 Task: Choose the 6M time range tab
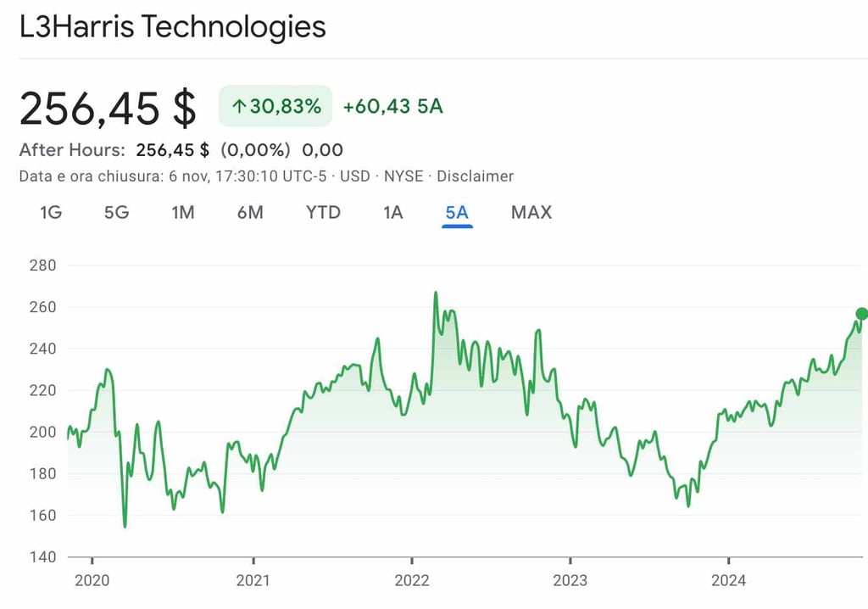[250, 212]
